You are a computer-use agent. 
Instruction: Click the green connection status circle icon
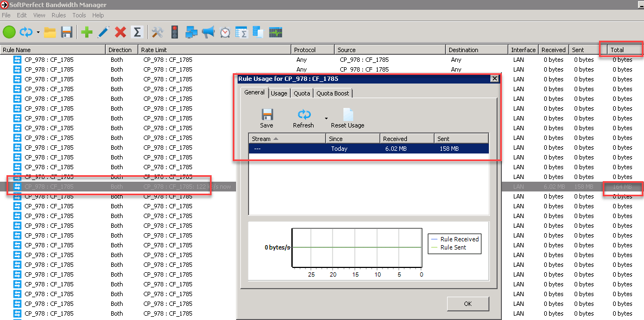point(9,32)
